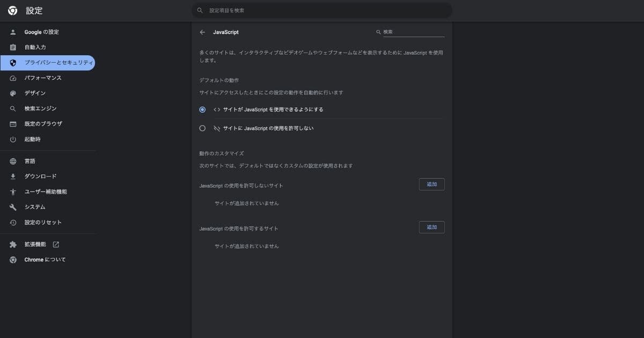Click the 設定 page title

tap(34, 10)
